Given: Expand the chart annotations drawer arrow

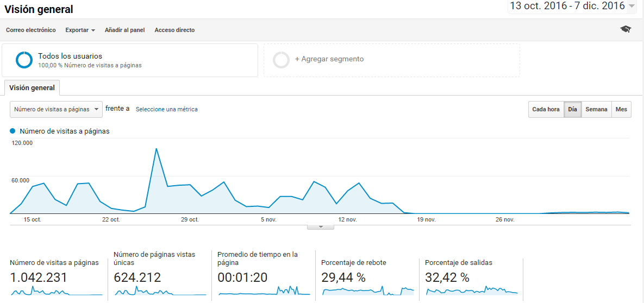Looking at the screenshot, I should tap(321, 226).
